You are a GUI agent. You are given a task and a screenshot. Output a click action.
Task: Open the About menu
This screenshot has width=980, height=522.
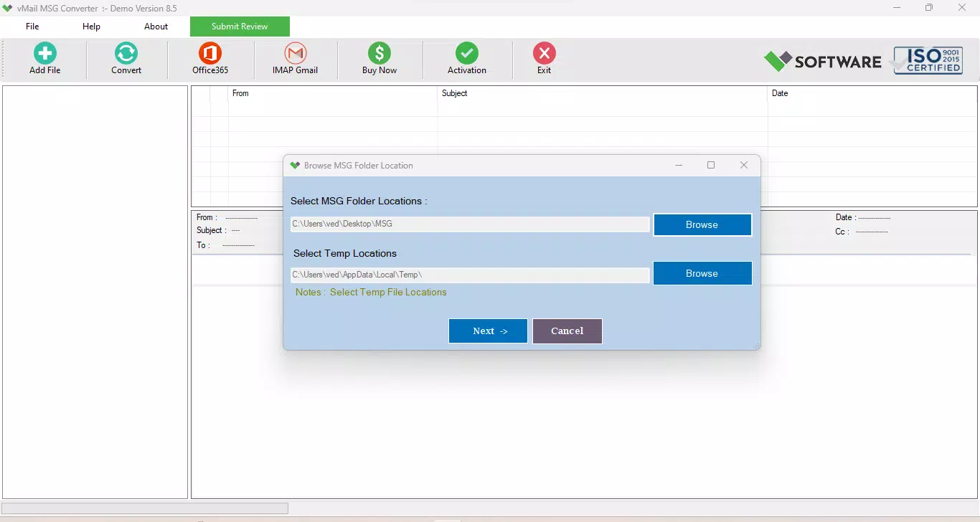[x=156, y=27]
